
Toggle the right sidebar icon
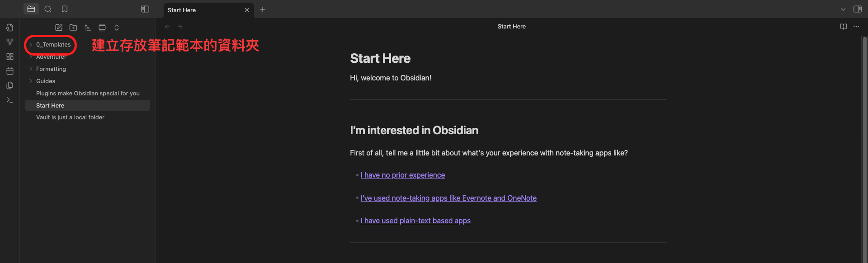tap(858, 9)
